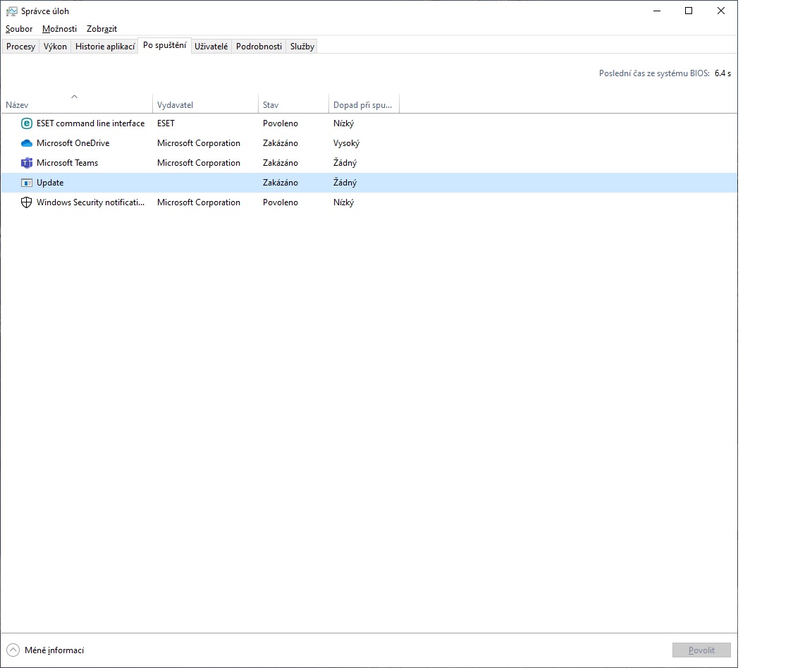Click the Microsoft Teams icon
Image resolution: width=812 pixels, height=668 pixels.
coord(26,163)
